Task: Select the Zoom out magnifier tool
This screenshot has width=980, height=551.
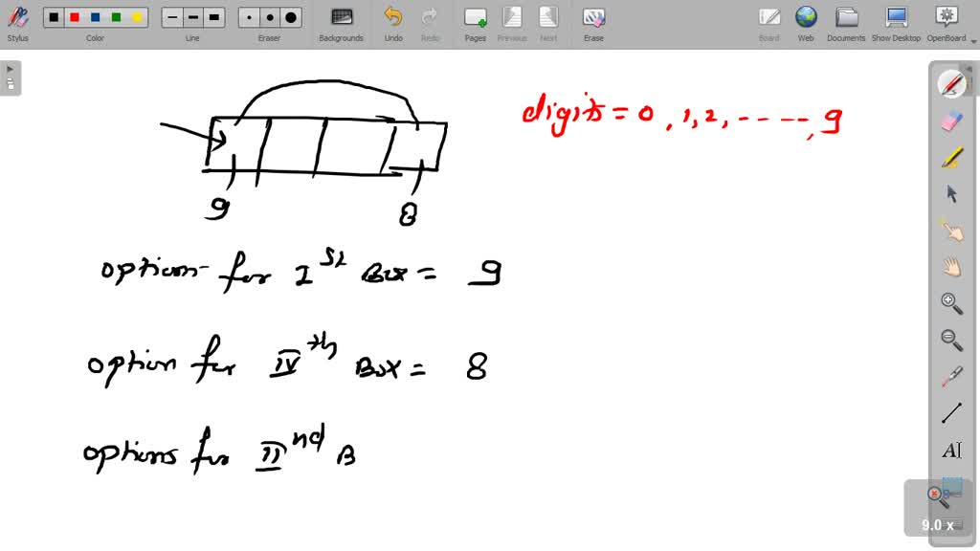Action: (951, 340)
